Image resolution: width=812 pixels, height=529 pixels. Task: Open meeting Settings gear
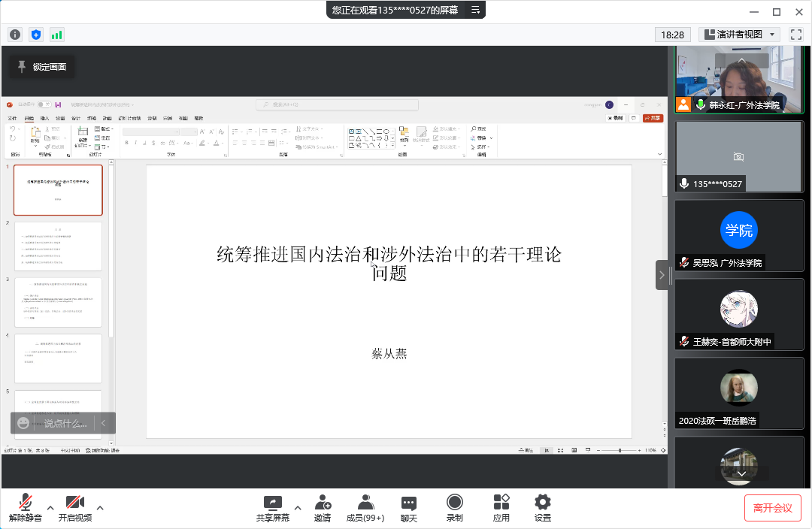pos(543,508)
